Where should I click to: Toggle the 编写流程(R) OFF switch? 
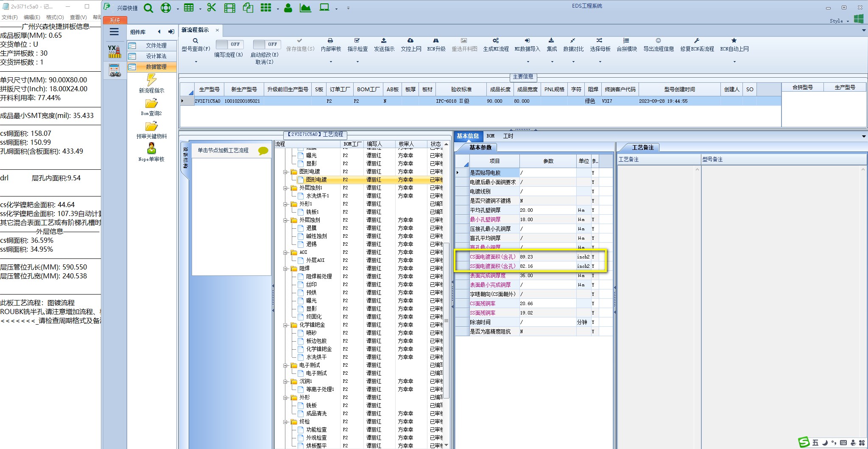(229, 44)
